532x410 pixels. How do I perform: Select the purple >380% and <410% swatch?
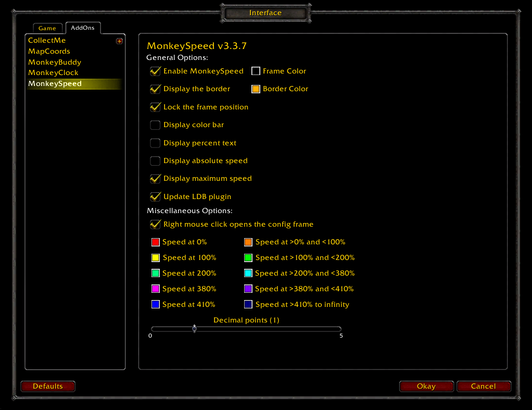248,289
